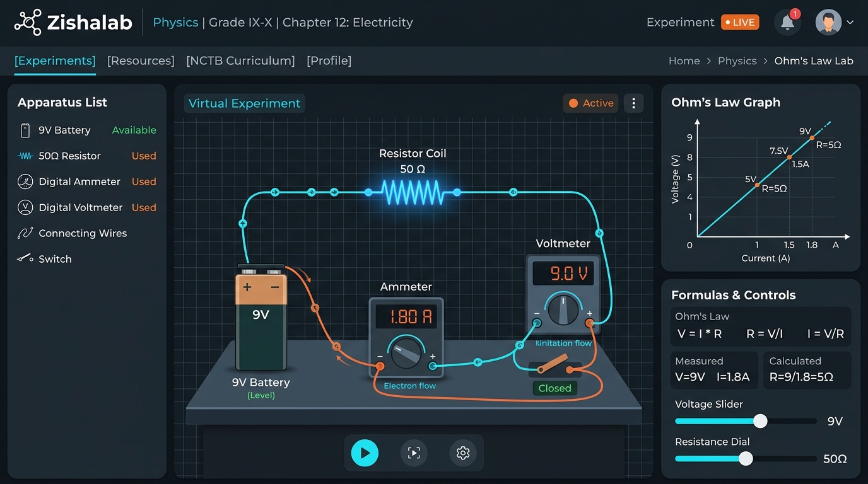Click the Ammeter 1.80 A display
The image size is (868, 484).
pyautogui.click(x=406, y=316)
